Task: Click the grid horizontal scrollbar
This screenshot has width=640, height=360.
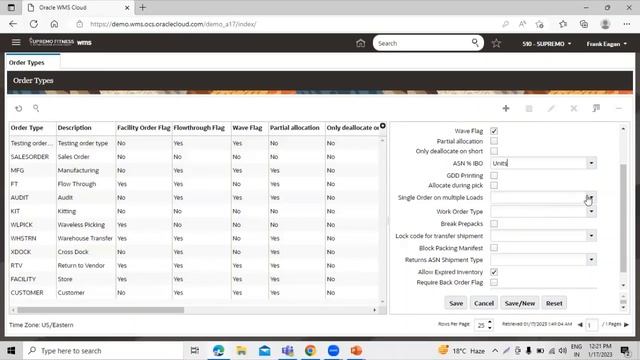Action: point(101,310)
